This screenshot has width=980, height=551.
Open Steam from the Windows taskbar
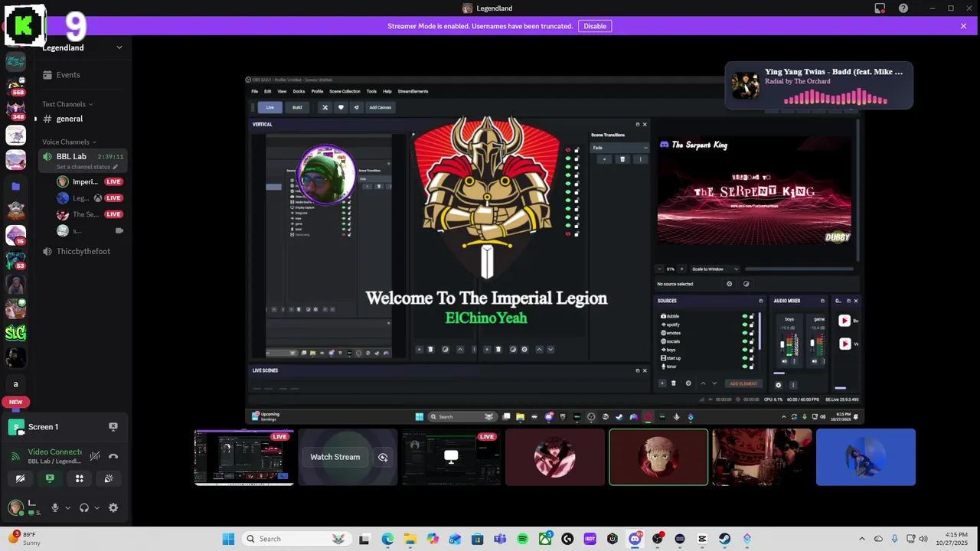click(x=724, y=539)
